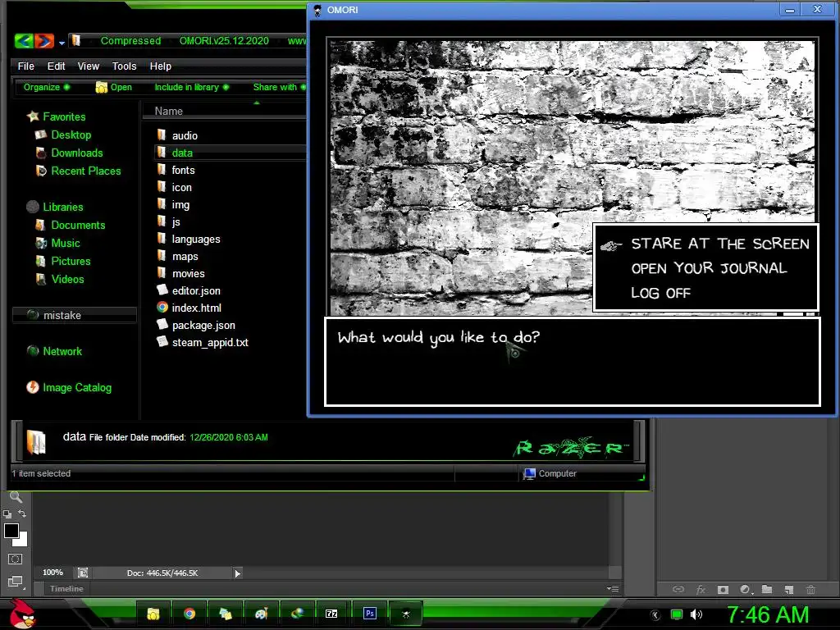Click the Open toolbar button
The width and height of the screenshot is (840, 630).
(x=113, y=87)
